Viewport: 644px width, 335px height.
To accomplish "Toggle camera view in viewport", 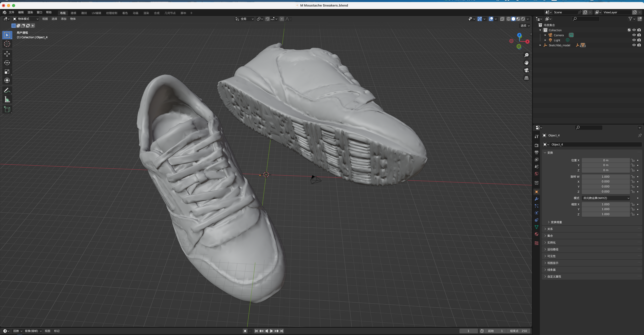I will click(x=526, y=70).
